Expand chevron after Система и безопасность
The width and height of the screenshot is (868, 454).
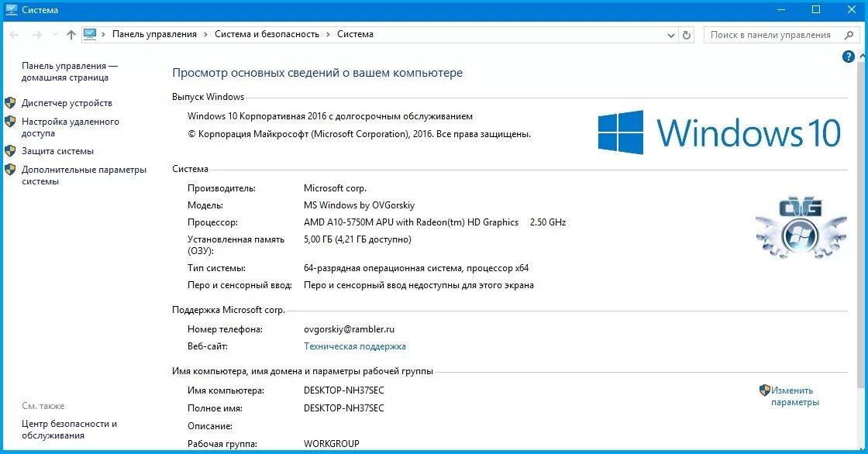[x=328, y=34]
